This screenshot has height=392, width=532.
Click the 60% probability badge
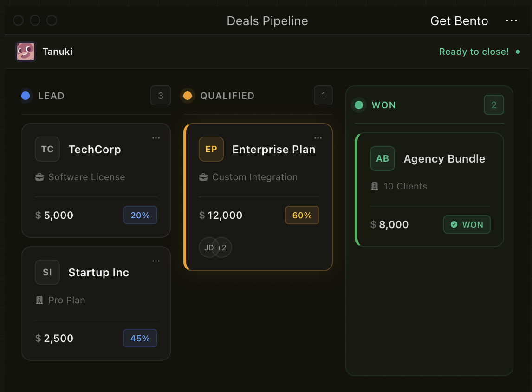coord(302,215)
